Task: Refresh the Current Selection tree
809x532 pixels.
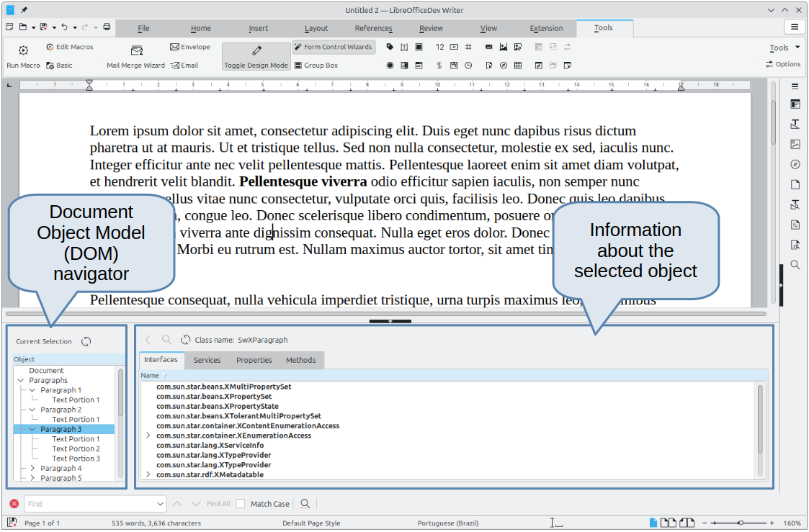Action: click(86, 341)
